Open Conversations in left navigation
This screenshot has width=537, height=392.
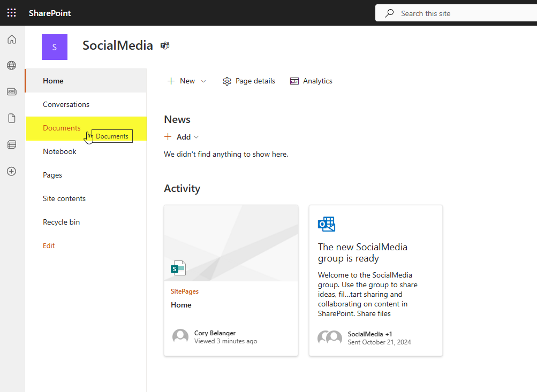(x=86, y=104)
